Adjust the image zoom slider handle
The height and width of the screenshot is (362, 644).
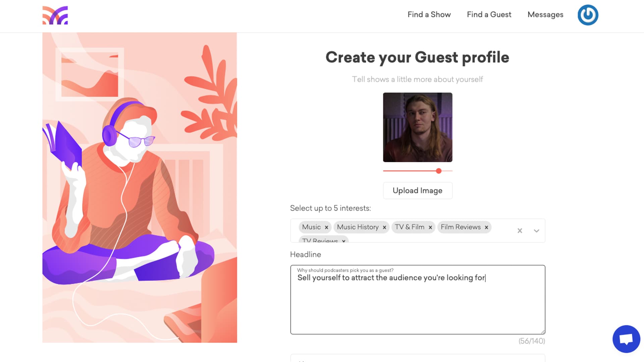(439, 171)
